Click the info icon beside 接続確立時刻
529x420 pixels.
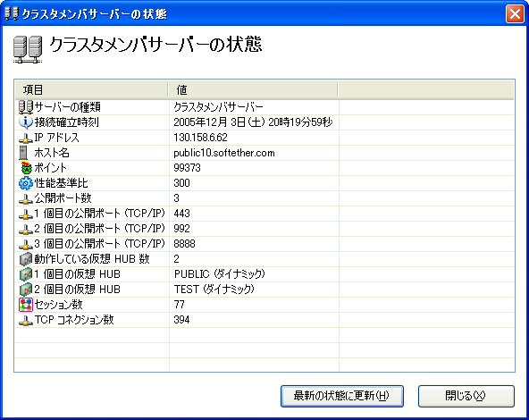[26, 122]
